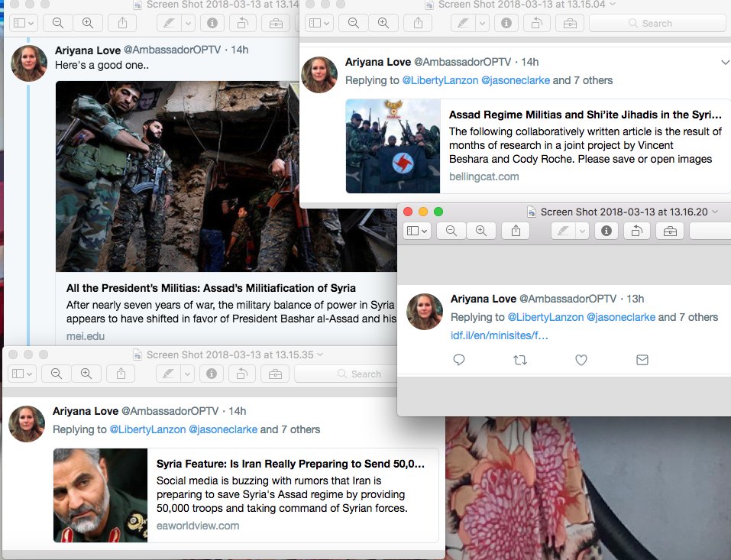Rotate image in 13.15.04 window
The height and width of the screenshot is (560, 731).
pyautogui.click(x=536, y=24)
